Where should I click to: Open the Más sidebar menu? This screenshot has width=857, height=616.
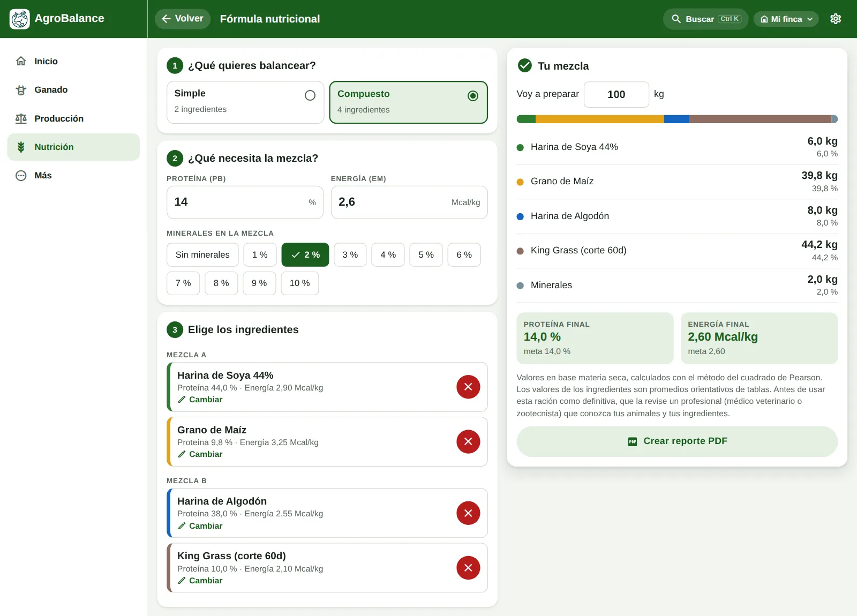point(73,175)
